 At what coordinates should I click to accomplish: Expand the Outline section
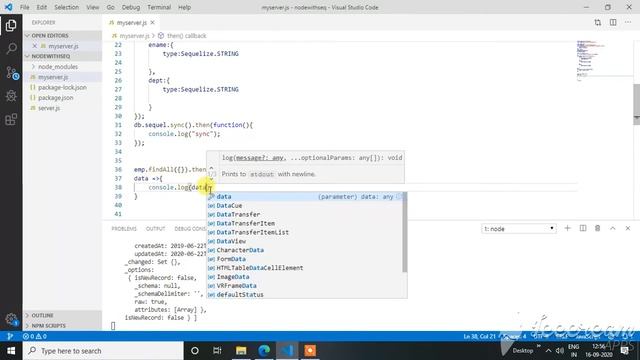pos(63,315)
